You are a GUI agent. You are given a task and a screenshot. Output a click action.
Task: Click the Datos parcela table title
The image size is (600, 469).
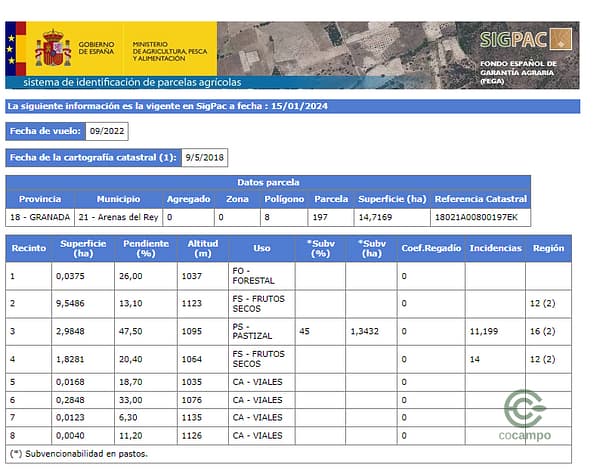268,182
